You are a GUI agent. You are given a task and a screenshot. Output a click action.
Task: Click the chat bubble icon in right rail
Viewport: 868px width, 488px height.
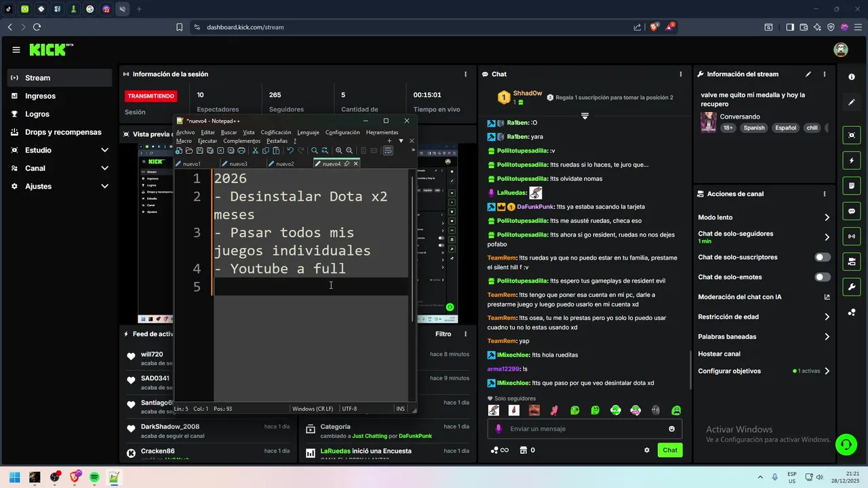pyautogui.click(x=852, y=211)
